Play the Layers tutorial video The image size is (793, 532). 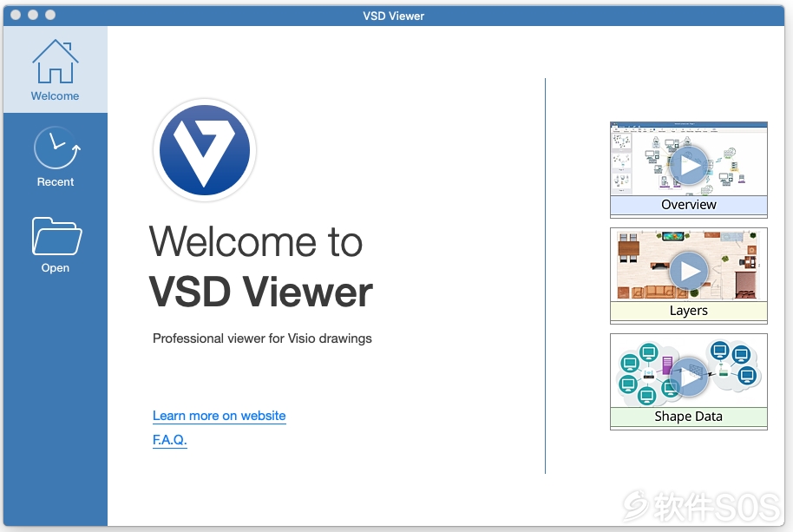[688, 271]
